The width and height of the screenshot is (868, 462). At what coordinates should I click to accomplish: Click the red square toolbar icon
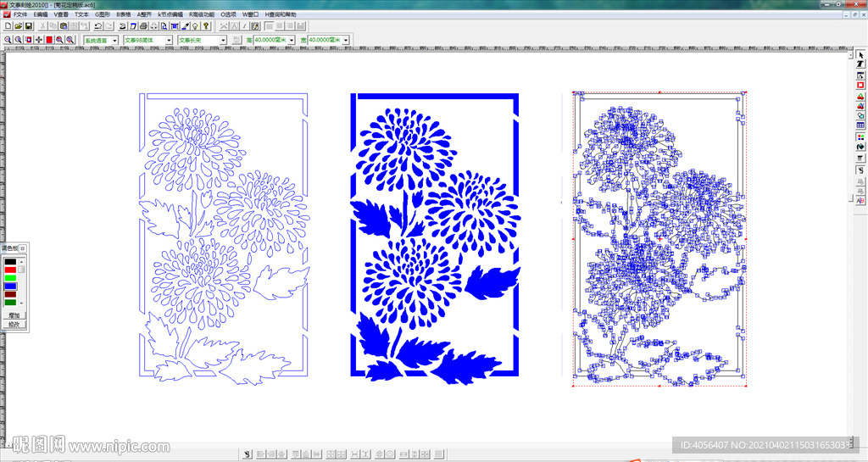(49, 40)
